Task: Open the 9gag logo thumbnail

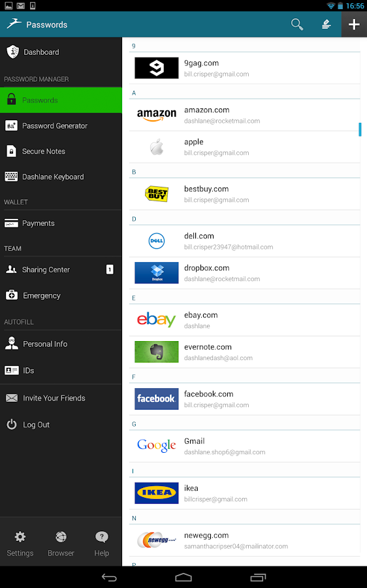Action: [156, 68]
